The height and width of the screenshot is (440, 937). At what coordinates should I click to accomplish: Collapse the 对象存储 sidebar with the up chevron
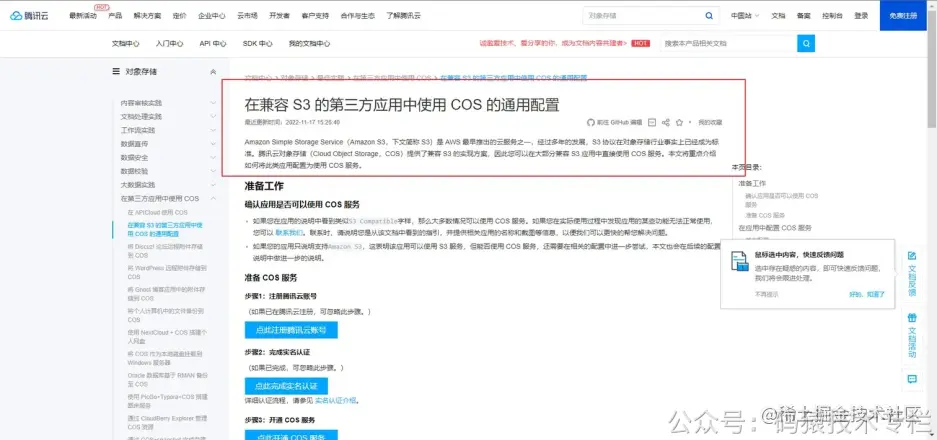pos(213,72)
